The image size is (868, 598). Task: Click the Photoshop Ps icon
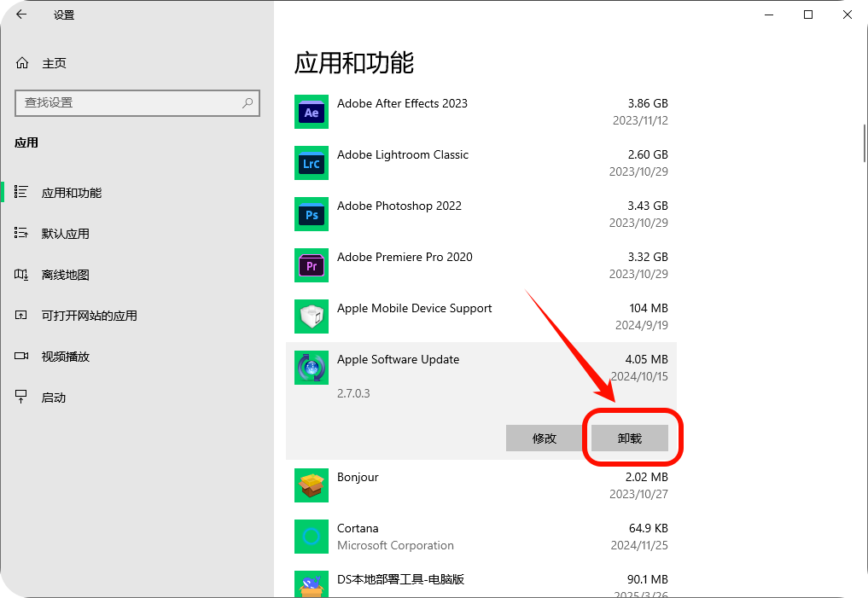point(312,214)
